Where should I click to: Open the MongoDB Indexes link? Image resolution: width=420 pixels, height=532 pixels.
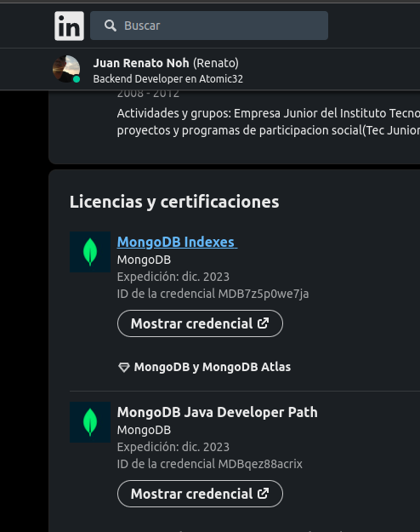pos(177,242)
